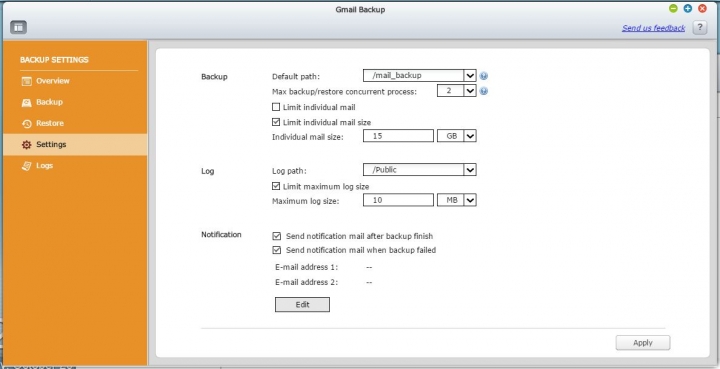Click the Restore clock icon
Viewport: 720px width, 369px height.
(27, 123)
